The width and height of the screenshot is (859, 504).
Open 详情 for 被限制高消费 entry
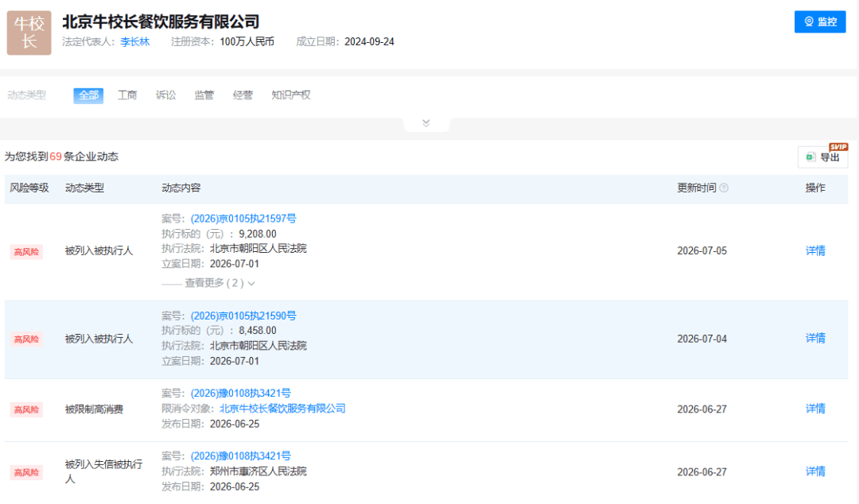[815, 409]
